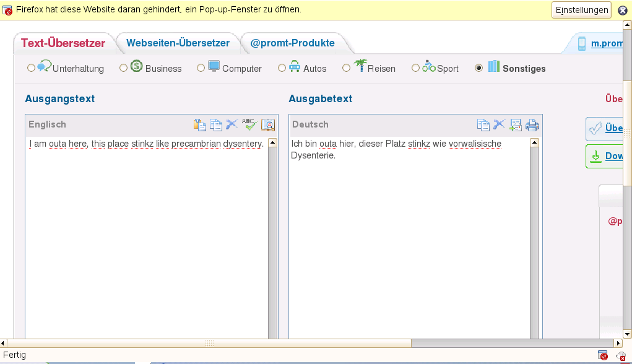The height and width of the screenshot is (364, 632).
Task: Click the car Autos icon
Action: click(x=295, y=66)
